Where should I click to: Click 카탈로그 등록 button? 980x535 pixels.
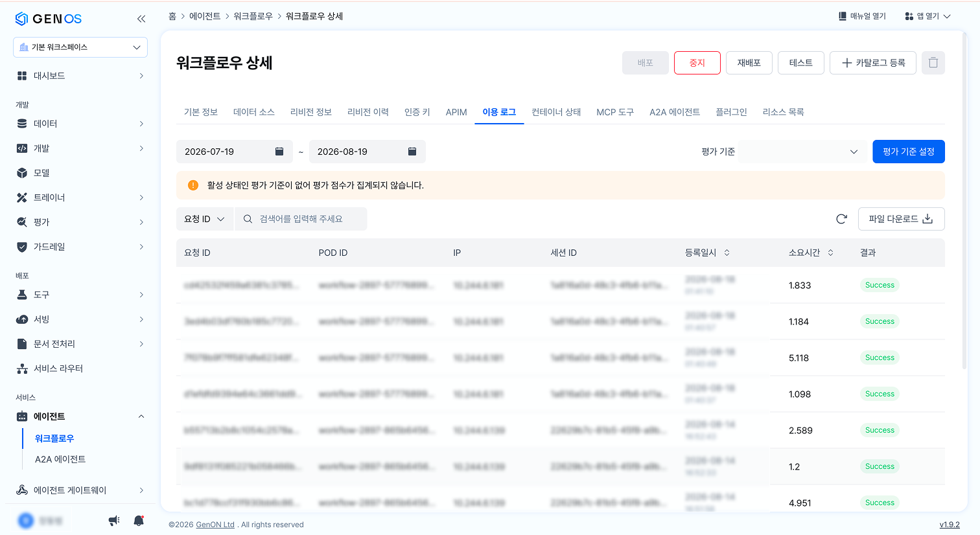pos(873,63)
